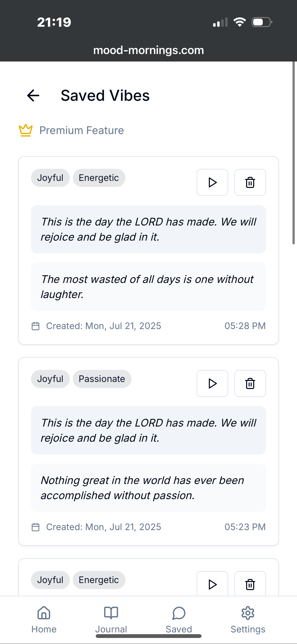Select the Saved tab

tap(179, 620)
